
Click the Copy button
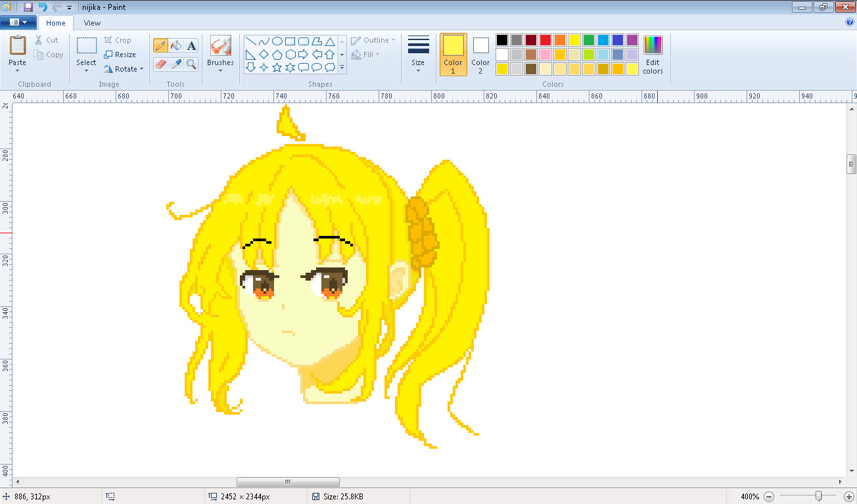coord(49,55)
